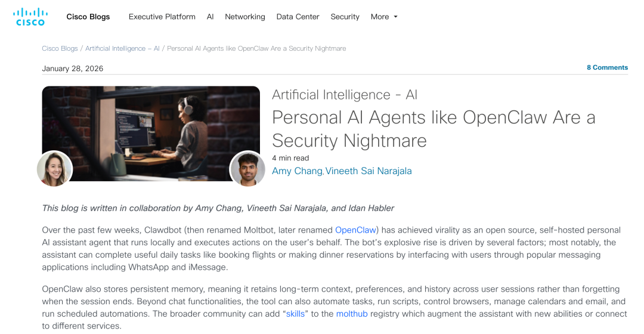Open the article's hero image thumbnail

coord(151,134)
